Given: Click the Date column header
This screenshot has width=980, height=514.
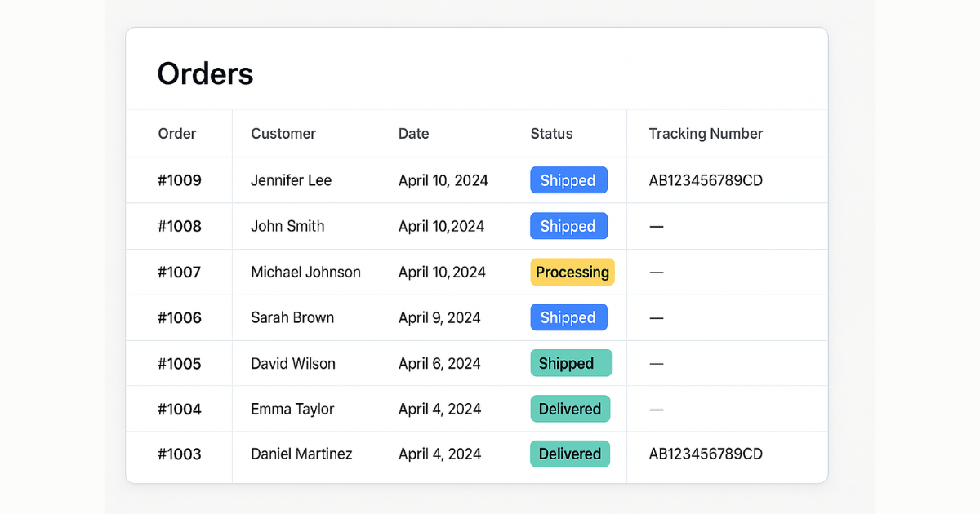Looking at the screenshot, I should 413,134.
